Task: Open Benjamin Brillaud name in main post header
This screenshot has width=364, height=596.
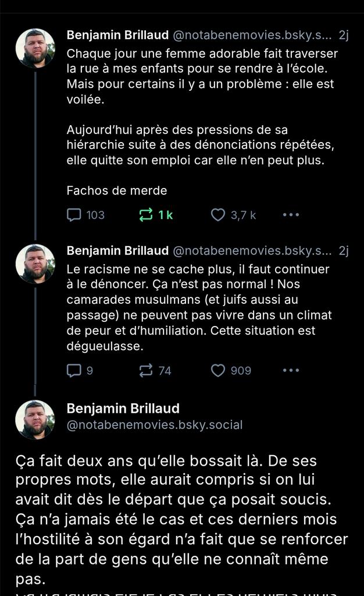Action: pos(123,409)
